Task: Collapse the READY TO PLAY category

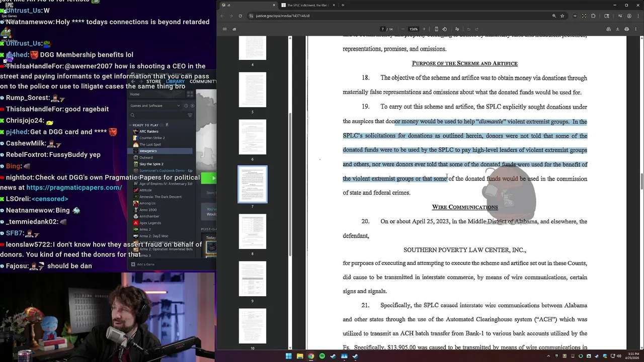Action: pyautogui.click(x=130, y=125)
